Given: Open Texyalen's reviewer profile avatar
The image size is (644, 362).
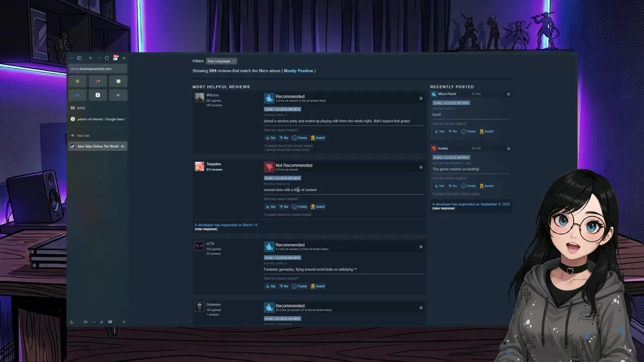Looking at the screenshot, I should tap(199, 166).
